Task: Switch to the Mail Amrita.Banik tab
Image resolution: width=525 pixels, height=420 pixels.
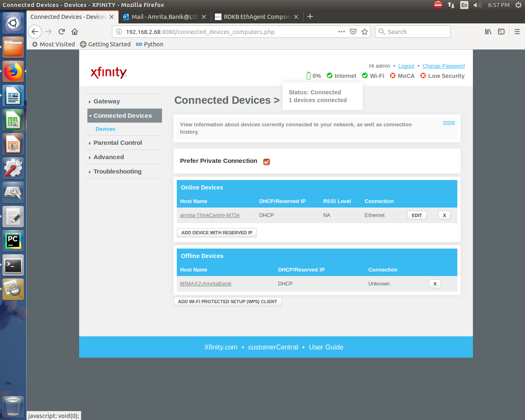Action: [164, 17]
